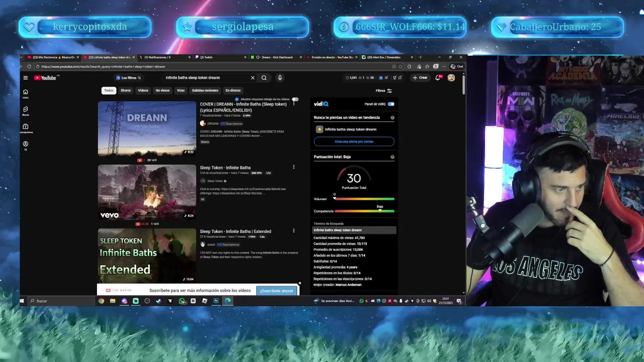Select the No vistos filter chip
Screen dimensions: 644x362
[163, 90]
